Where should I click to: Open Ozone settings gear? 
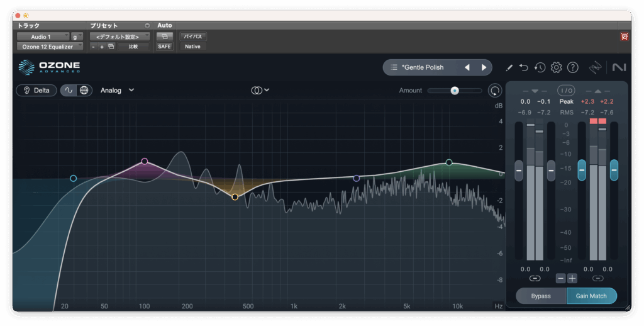[556, 67]
